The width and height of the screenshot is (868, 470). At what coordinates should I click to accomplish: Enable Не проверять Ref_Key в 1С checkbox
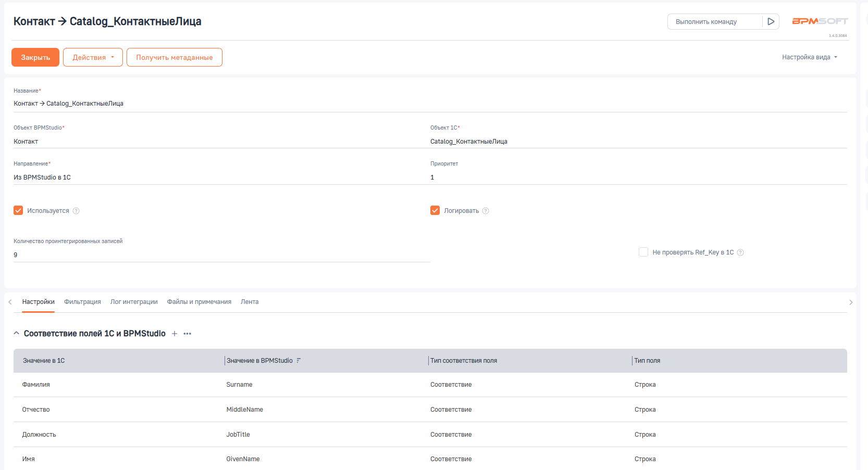click(x=643, y=252)
